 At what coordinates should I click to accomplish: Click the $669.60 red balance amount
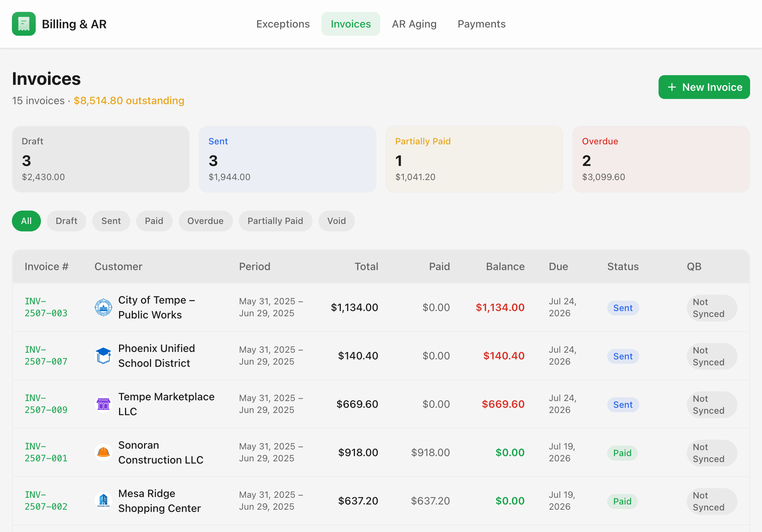click(x=503, y=404)
